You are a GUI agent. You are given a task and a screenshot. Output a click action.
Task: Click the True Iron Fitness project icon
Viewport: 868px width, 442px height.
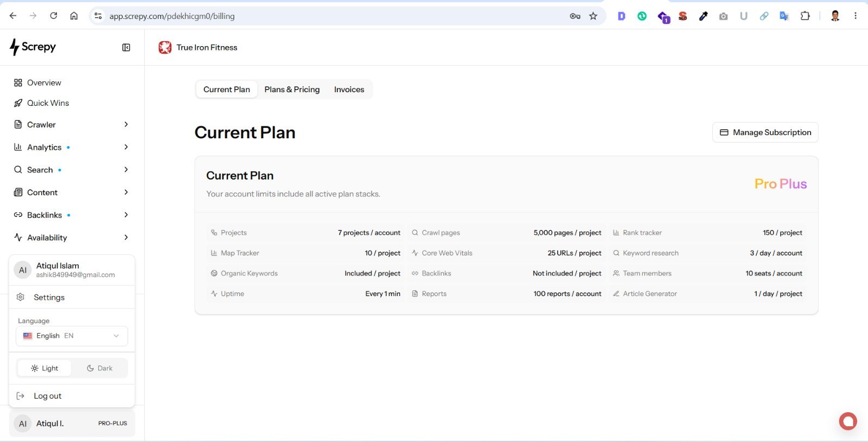165,48
